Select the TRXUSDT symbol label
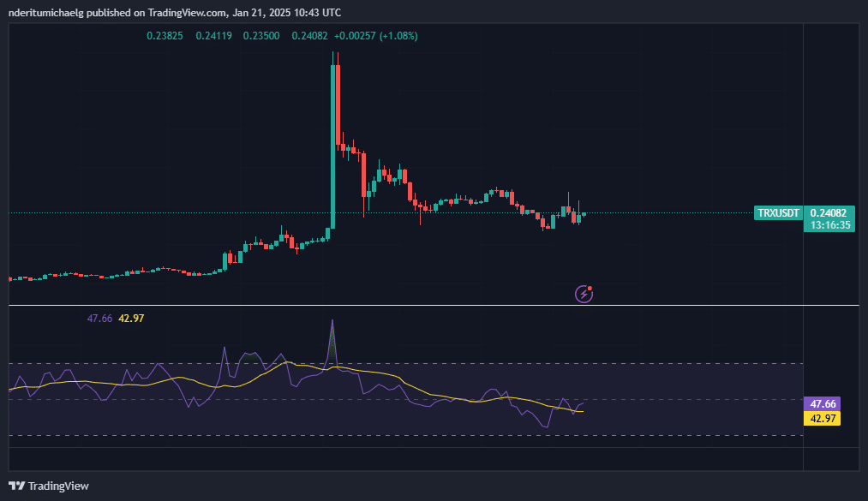Viewport: 868px width, 501px height. tap(778, 212)
